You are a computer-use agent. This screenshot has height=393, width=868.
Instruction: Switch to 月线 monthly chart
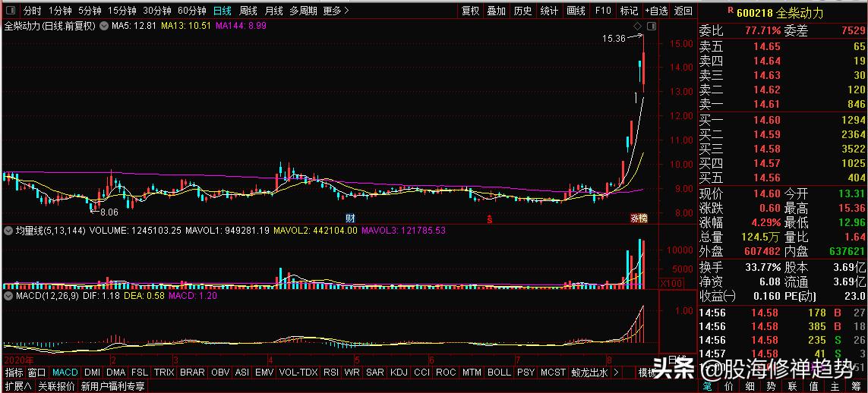tap(273, 11)
